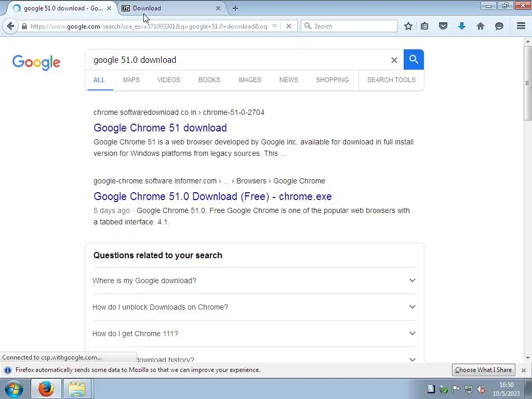Click the notepad tray icon

click(431, 389)
